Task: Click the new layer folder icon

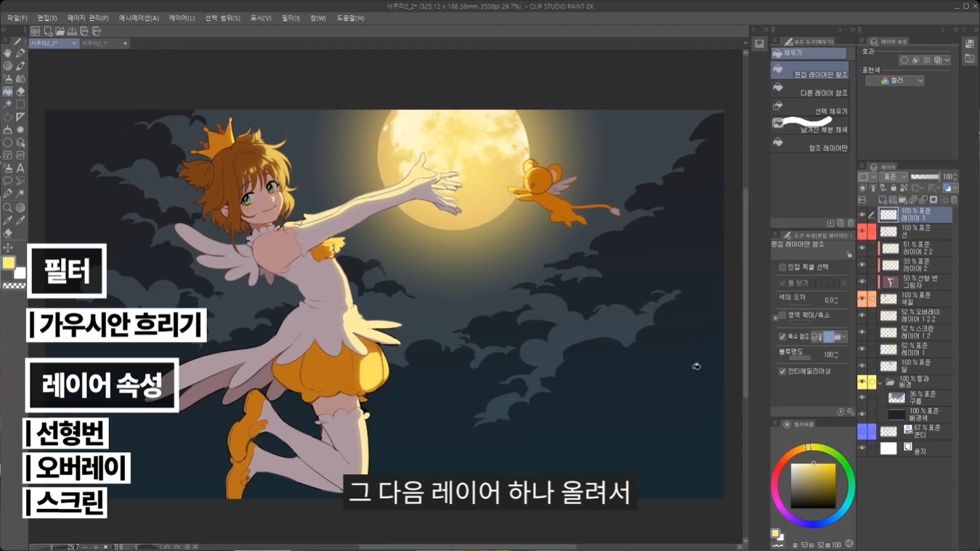Action: [x=903, y=200]
